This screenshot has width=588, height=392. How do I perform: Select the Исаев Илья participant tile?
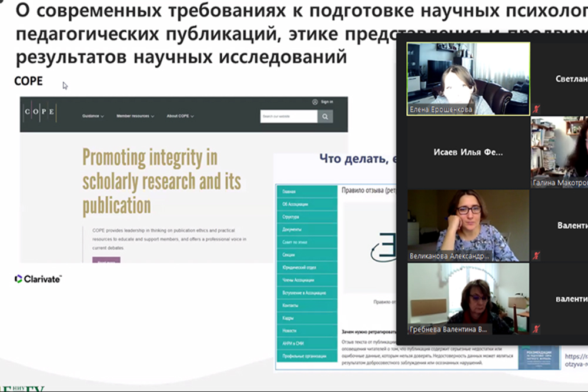coord(468,152)
